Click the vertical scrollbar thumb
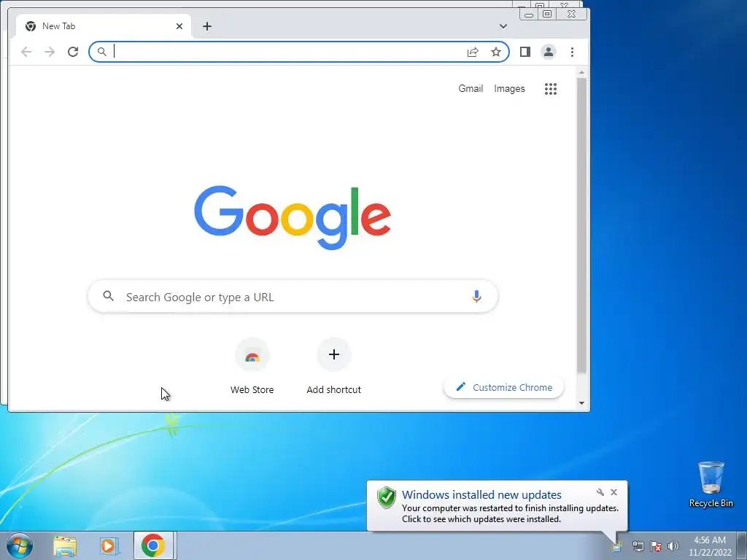The image size is (747, 560). (581, 225)
